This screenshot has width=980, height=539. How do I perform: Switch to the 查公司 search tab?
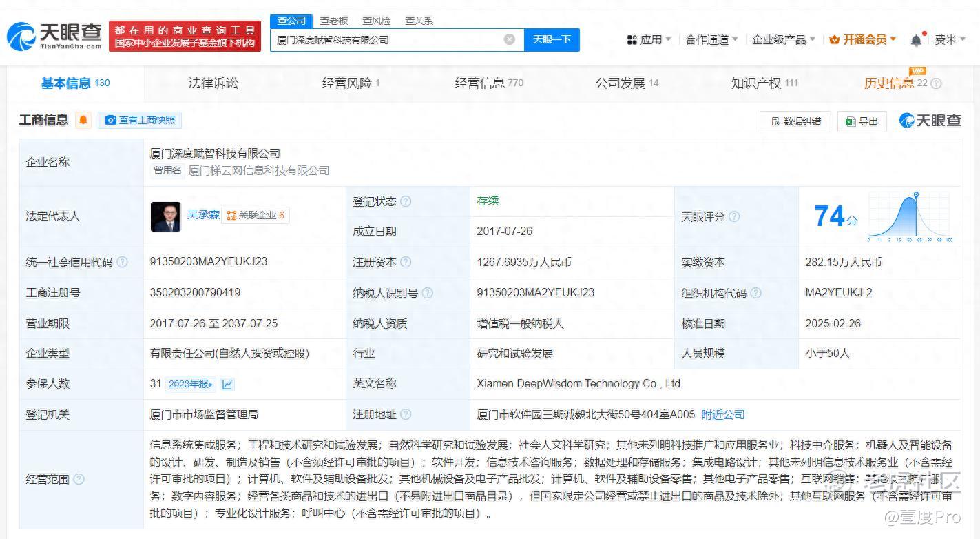pos(291,21)
